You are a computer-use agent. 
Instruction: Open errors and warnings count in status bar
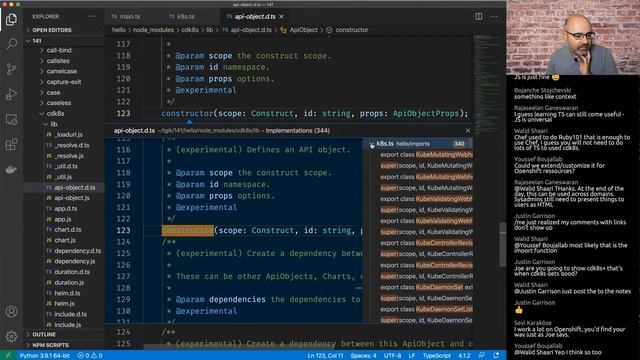tap(90, 356)
